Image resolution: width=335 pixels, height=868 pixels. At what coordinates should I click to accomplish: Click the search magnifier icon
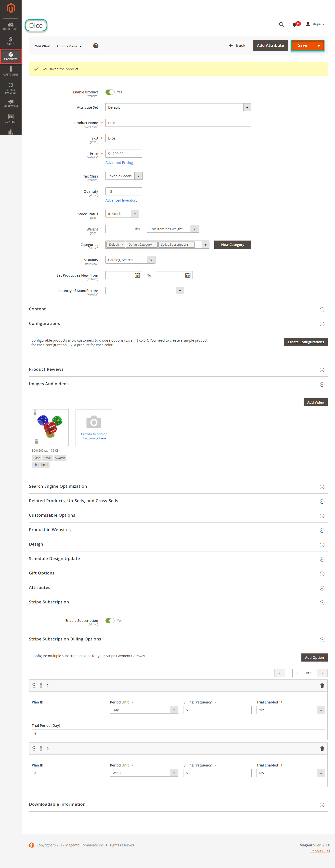click(x=281, y=24)
